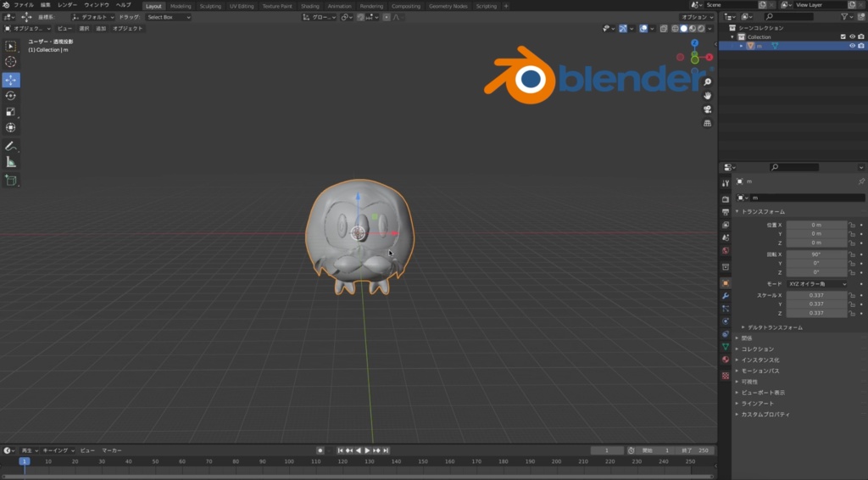
Task: Click the viewport zoom magnifier icon
Action: tap(708, 82)
